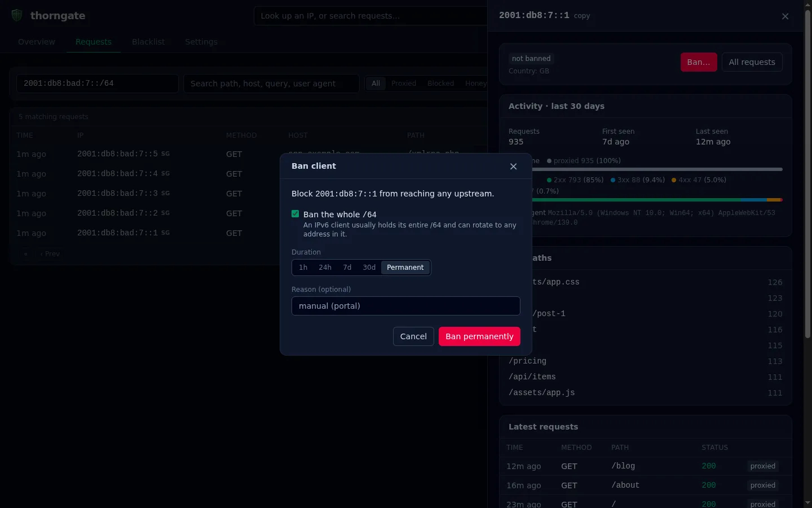Focus the Reason (optional) input field

pyautogui.click(x=406, y=306)
